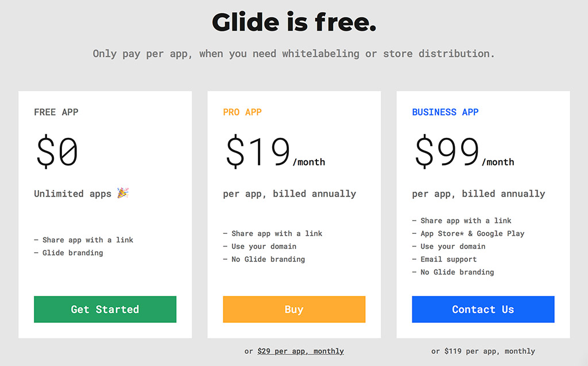Click the $0 price text
This screenshot has height=366, width=588.
pos(57,151)
